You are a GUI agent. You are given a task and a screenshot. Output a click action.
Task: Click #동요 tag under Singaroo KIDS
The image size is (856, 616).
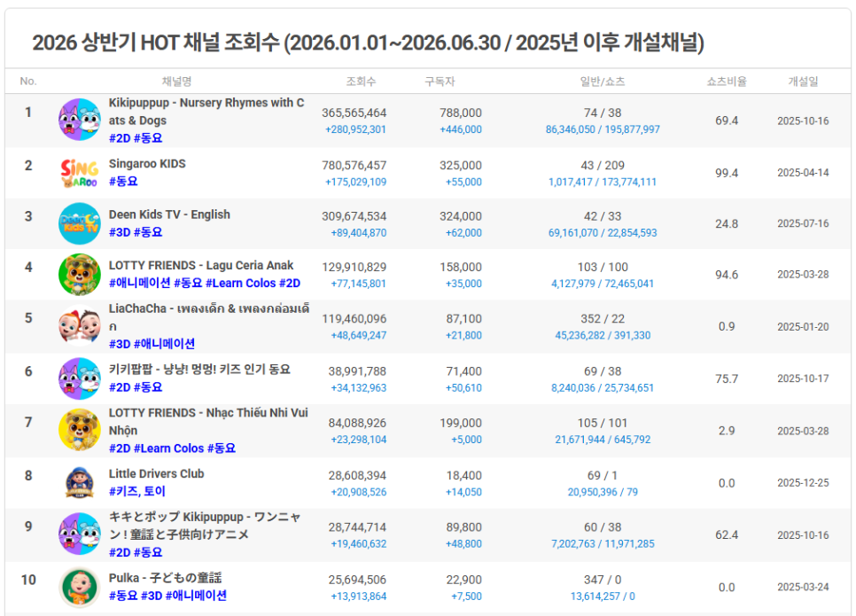[x=123, y=182]
